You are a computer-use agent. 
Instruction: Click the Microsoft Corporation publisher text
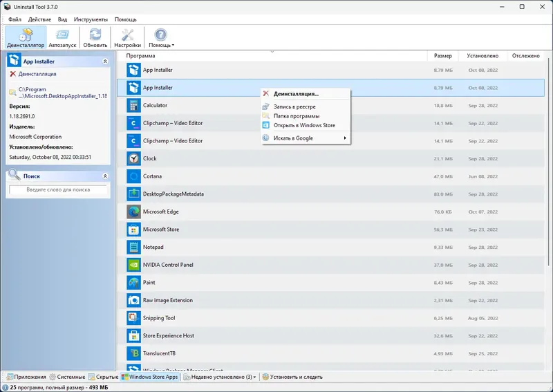(x=35, y=137)
